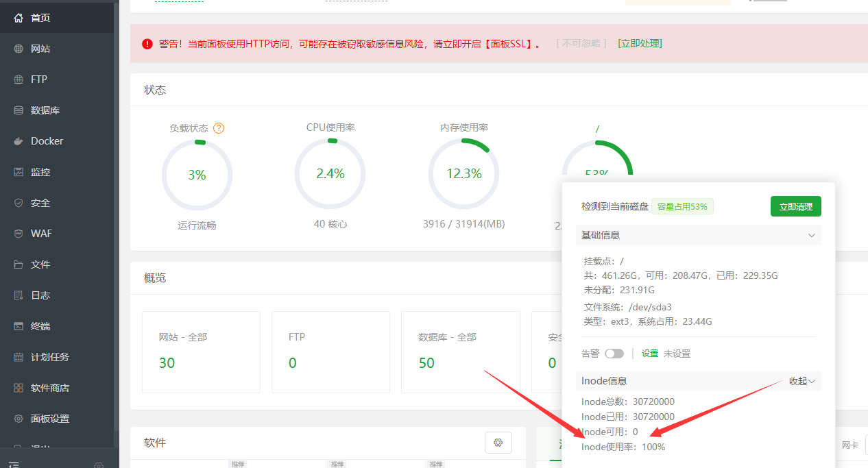Open the FTP menu item

[x=57, y=79]
